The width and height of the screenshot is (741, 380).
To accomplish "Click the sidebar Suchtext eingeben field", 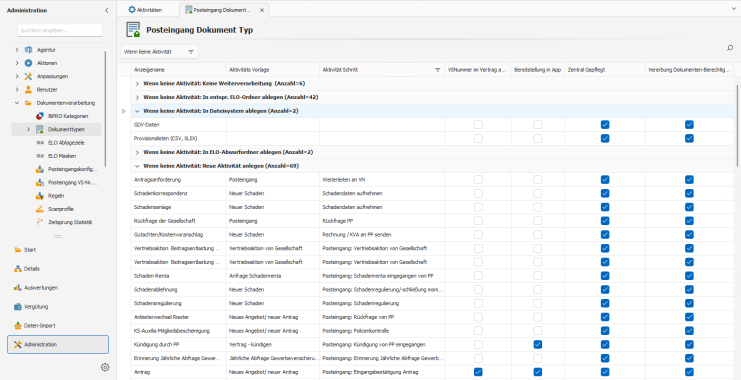I will tap(60, 30).
